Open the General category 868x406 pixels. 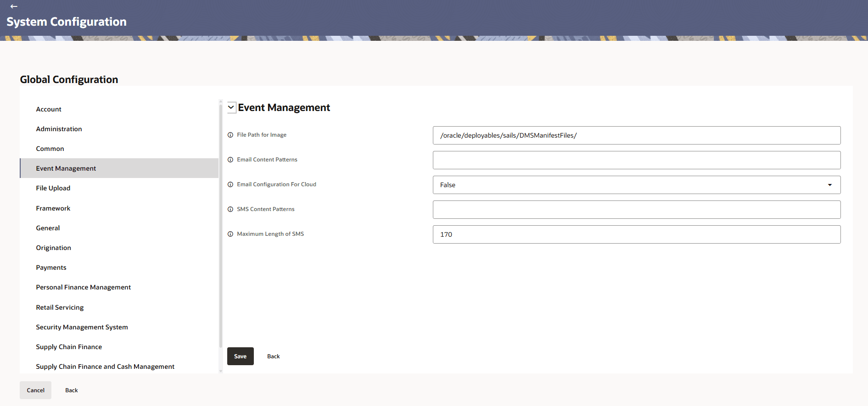click(x=119, y=228)
